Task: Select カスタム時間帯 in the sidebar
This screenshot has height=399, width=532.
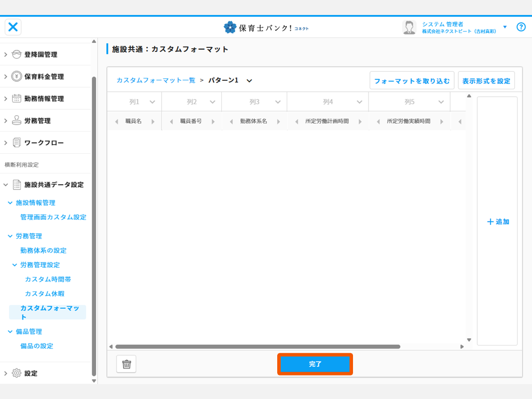Action: 48,279
